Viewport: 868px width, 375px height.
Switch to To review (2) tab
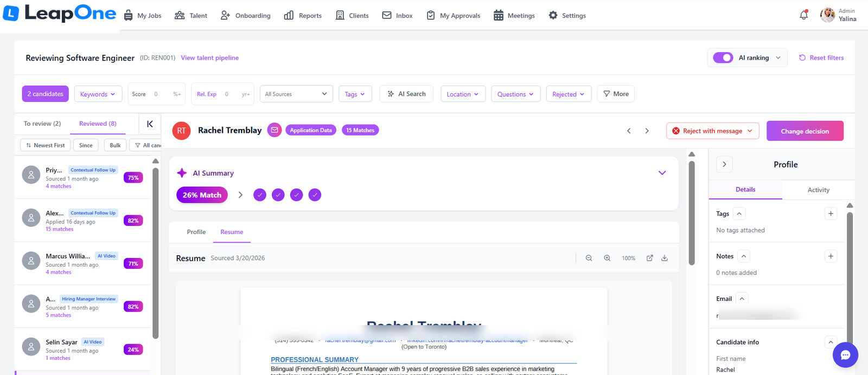42,124
